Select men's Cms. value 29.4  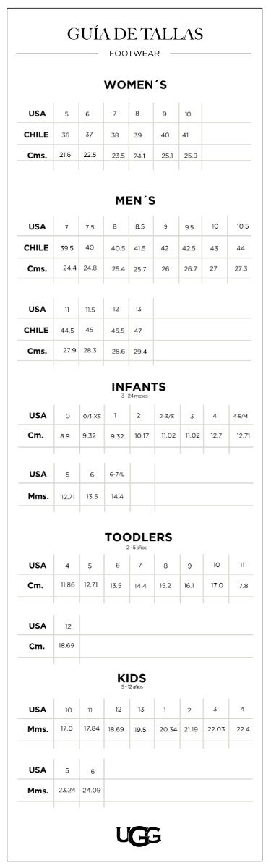[140, 351]
